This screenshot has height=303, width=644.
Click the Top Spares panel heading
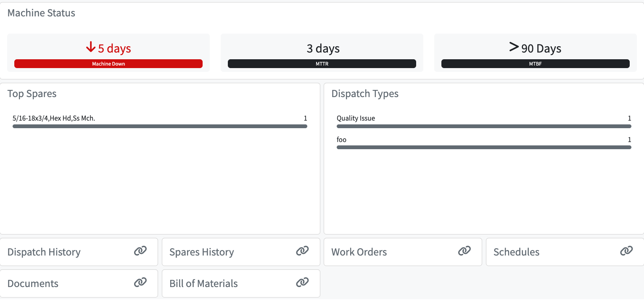(x=32, y=94)
